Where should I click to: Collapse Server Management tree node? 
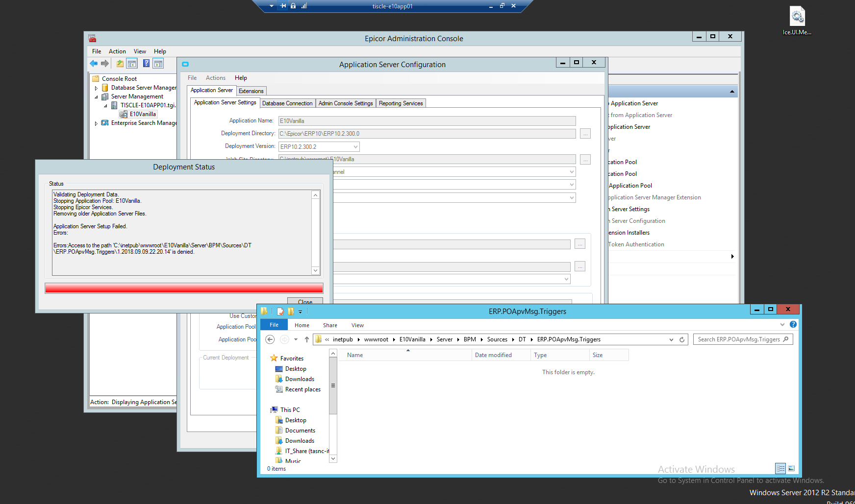[96, 97]
